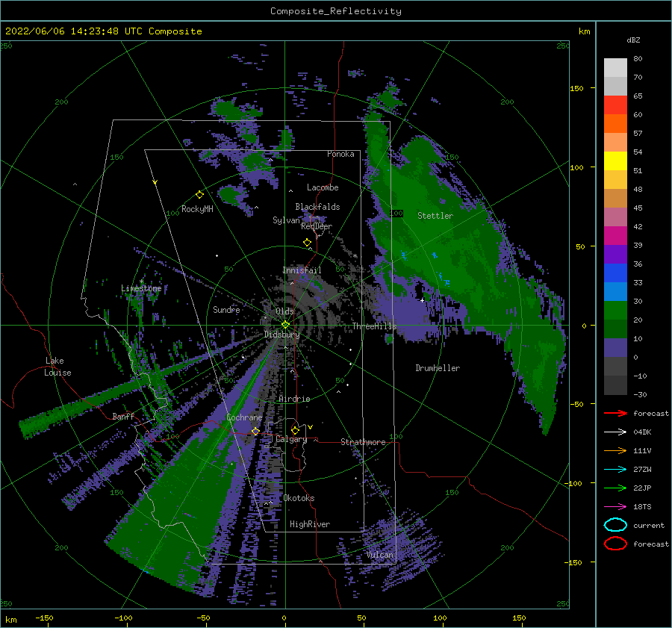Click the yellow diamond marker near RockyMH
The height and width of the screenshot is (628, 672).
[x=199, y=195]
